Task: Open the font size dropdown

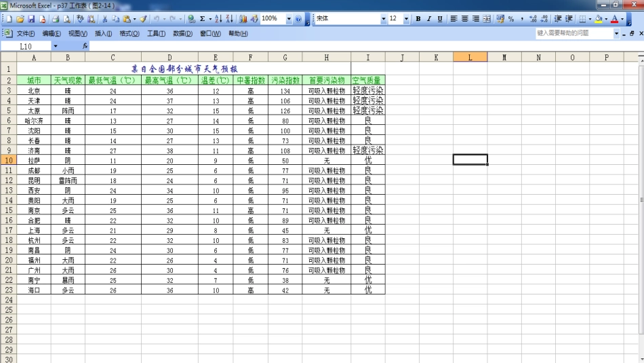Action: point(406,19)
